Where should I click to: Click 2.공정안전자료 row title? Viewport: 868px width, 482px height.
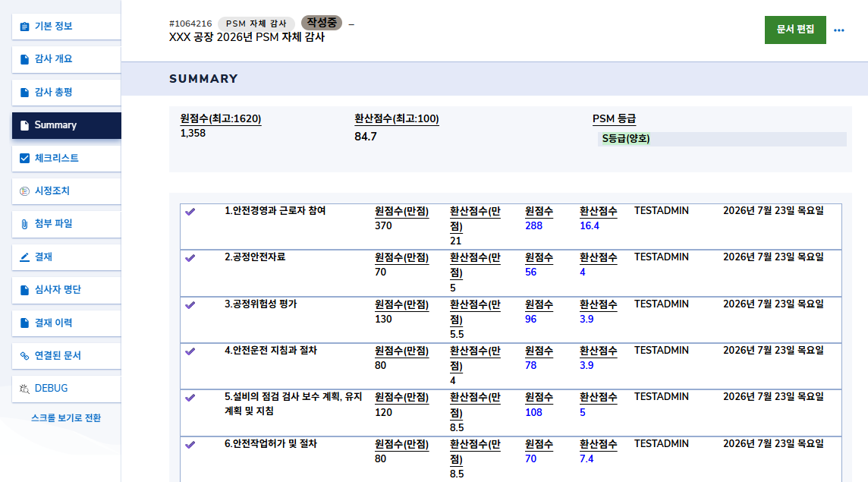tap(255, 257)
